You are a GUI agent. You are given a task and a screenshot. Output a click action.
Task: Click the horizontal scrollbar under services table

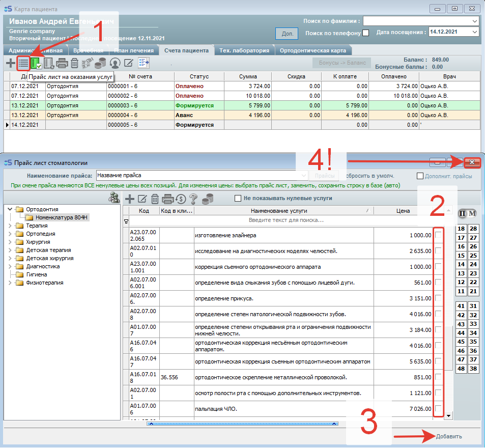(x=242, y=423)
